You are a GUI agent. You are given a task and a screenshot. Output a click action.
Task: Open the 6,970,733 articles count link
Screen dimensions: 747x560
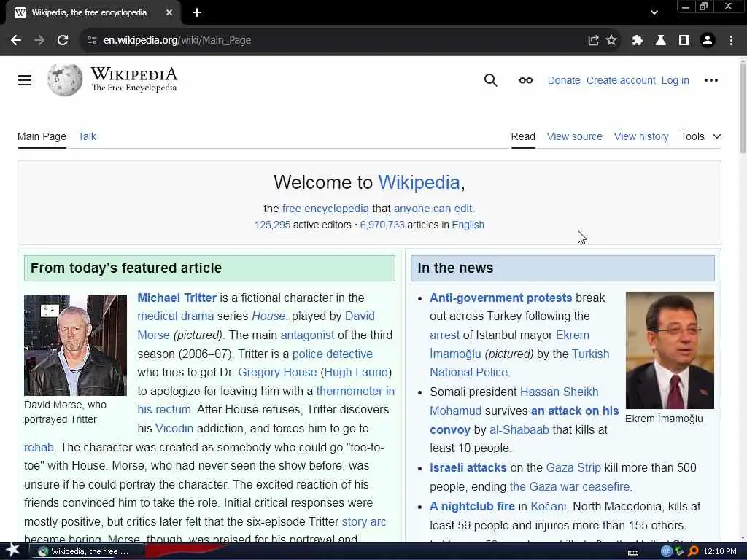pyautogui.click(x=382, y=225)
